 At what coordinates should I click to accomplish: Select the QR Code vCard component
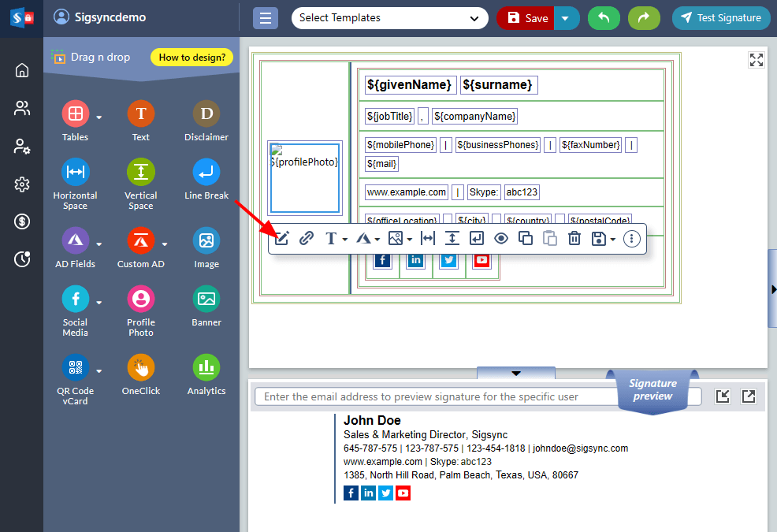(75, 367)
